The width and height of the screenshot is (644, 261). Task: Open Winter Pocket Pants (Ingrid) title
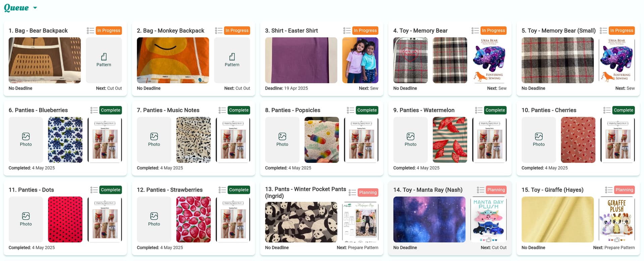[305, 193]
